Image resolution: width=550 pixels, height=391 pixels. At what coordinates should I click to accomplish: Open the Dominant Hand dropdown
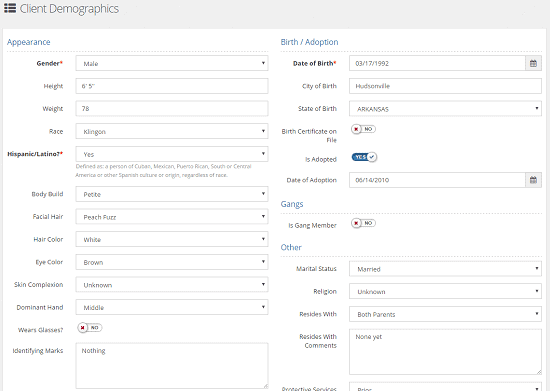pyautogui.click(x=172, y=307)
